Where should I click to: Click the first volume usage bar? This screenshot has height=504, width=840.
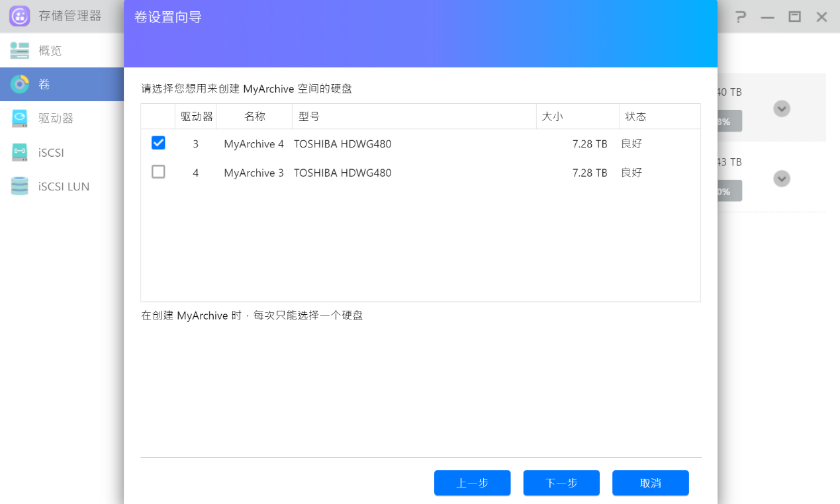729,121
